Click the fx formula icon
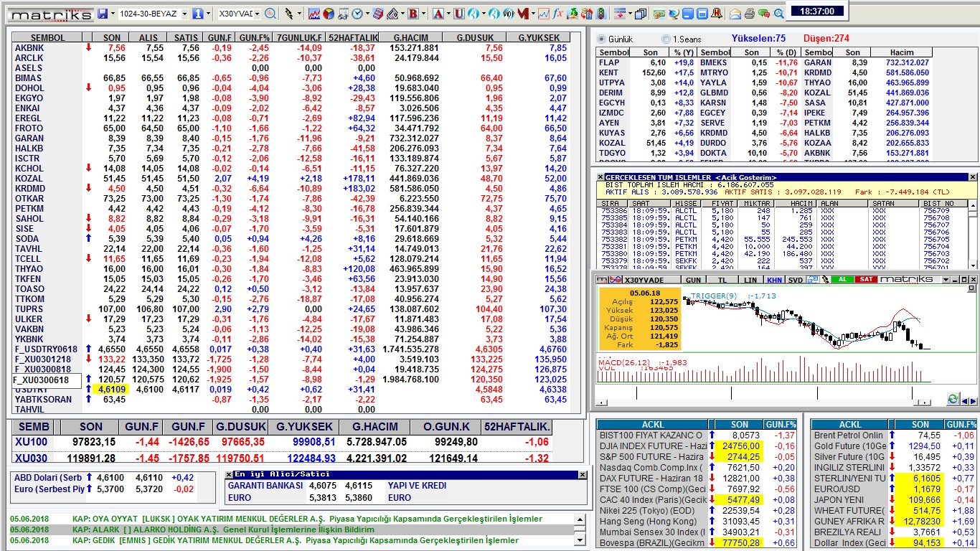This screenshot has height=551, width=980. coord(557,14)
